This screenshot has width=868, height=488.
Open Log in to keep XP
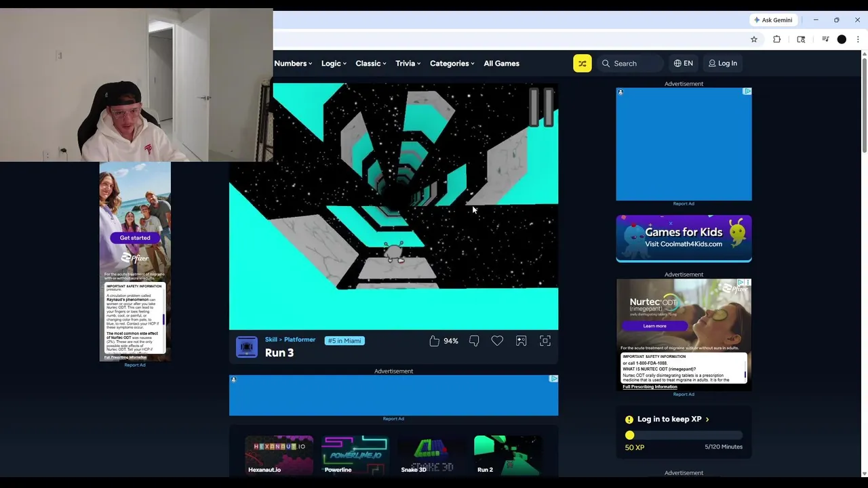coord(673,419)
